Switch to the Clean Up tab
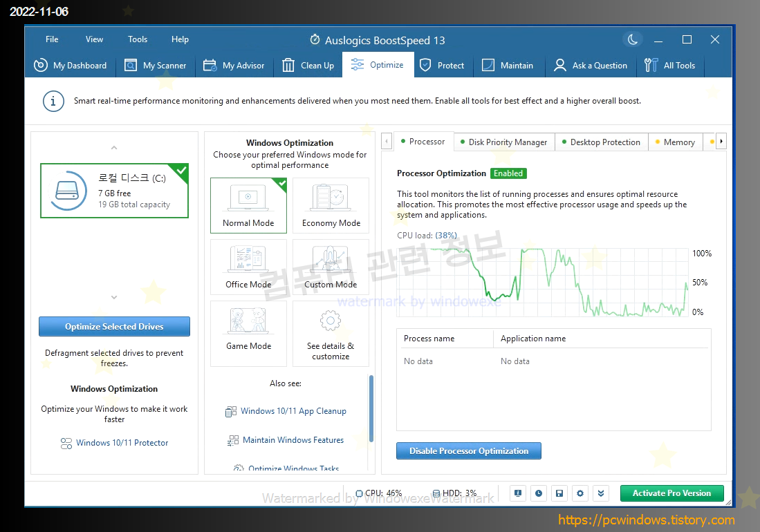This screenshot has width=760, height=532. (308, 66)
